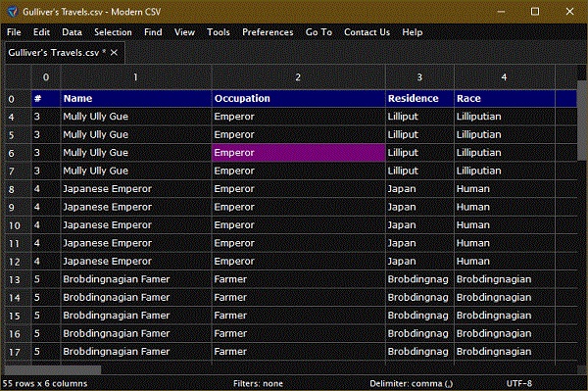Open the Data menu

(x=72, y=32)
